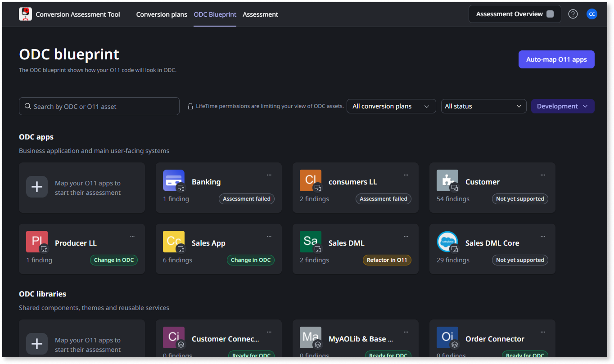The width and height of the screenshot is (614, 364).
Task: Click the Sales DML Core Salesforce icon
Action: (x=447, y=241)
